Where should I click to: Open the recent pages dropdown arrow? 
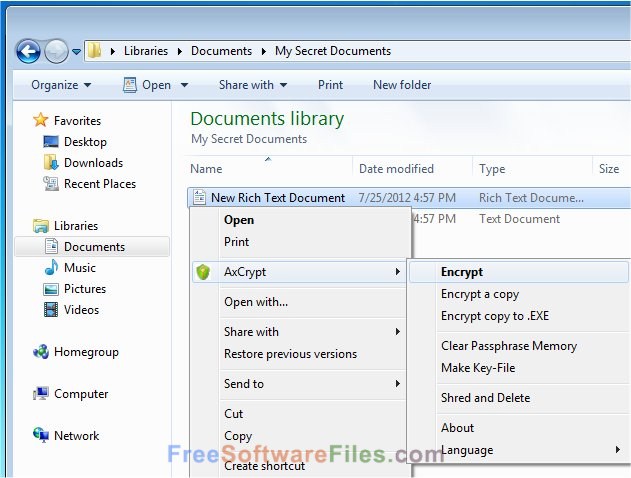76,52
